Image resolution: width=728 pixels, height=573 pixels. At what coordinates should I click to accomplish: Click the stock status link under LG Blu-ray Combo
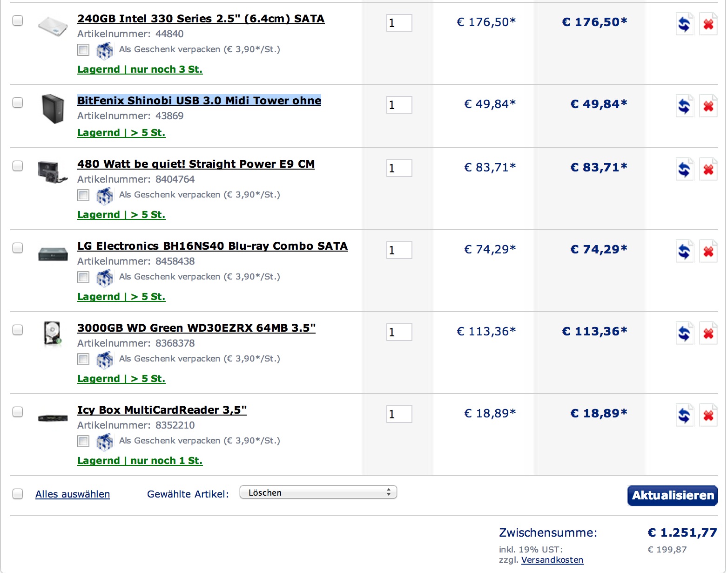pos(121,297)
